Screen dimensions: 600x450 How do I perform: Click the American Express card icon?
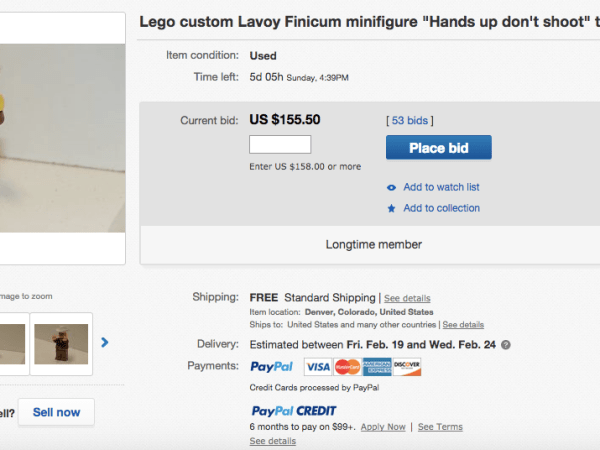377,367
